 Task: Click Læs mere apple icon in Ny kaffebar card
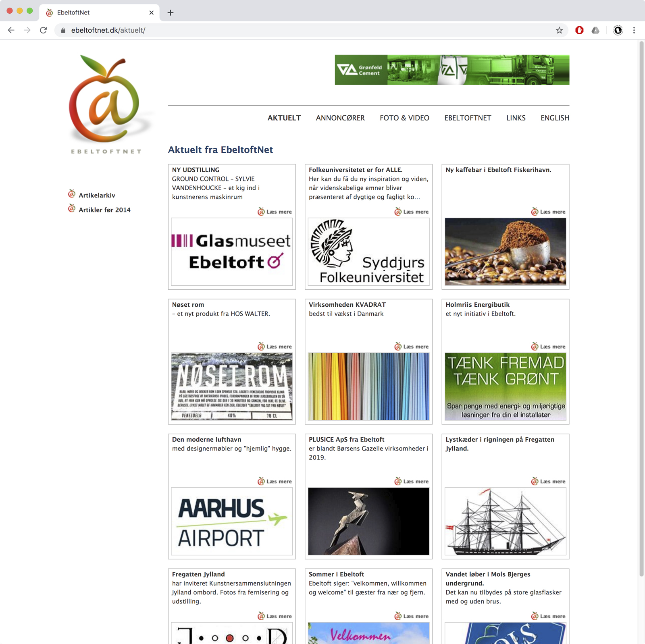point(535,211)
